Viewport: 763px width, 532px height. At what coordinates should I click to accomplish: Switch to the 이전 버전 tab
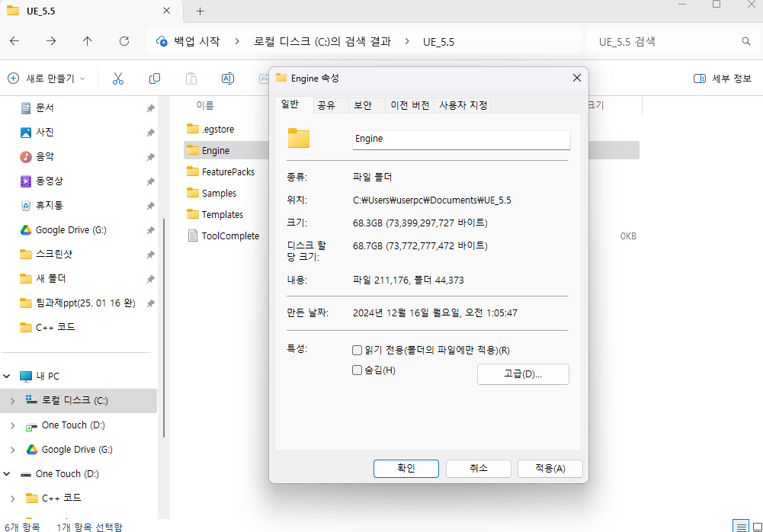click(x=410, y=105)
